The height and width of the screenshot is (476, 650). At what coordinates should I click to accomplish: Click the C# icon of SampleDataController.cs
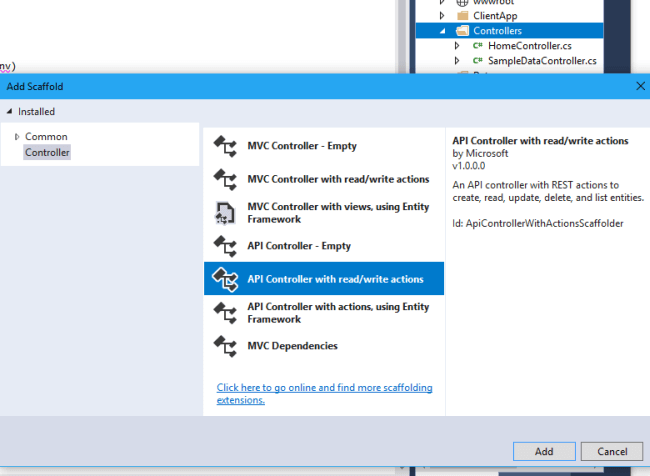pyautogui.click(x=478, y=61)
